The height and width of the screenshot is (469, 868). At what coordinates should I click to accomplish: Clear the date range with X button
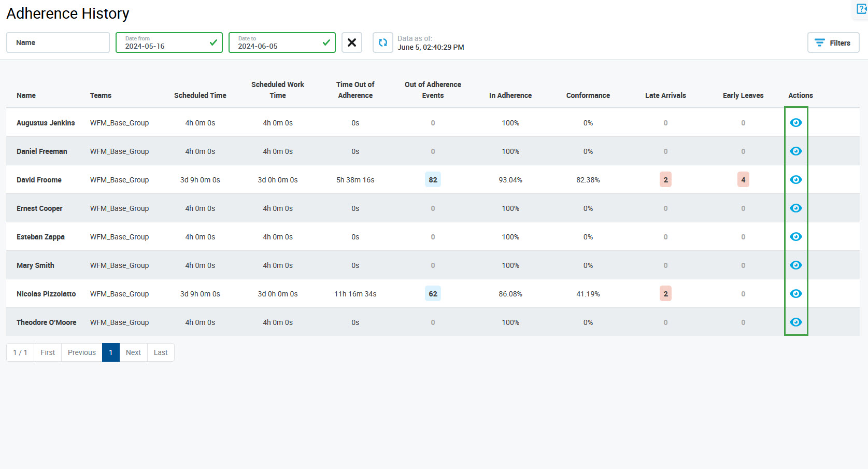(x=351, y=42)
